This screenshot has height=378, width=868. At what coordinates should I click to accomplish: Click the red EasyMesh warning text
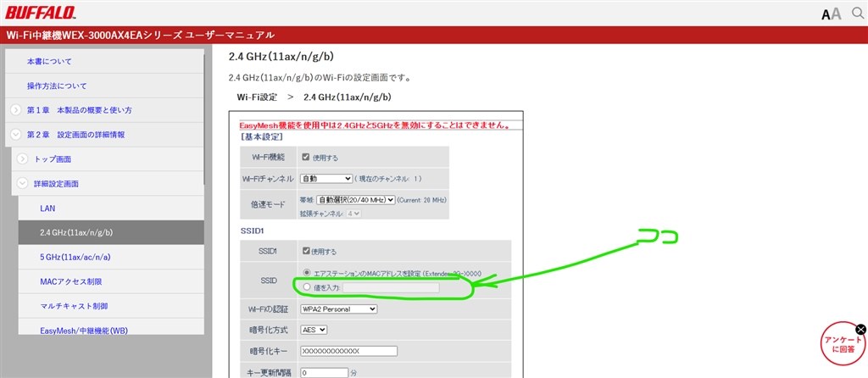(375, 125)
